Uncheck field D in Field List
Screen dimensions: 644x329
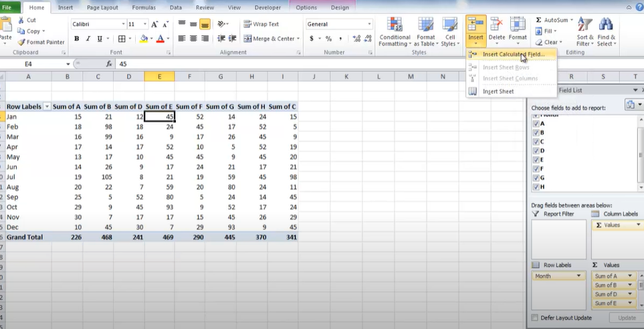pos(536,150)
